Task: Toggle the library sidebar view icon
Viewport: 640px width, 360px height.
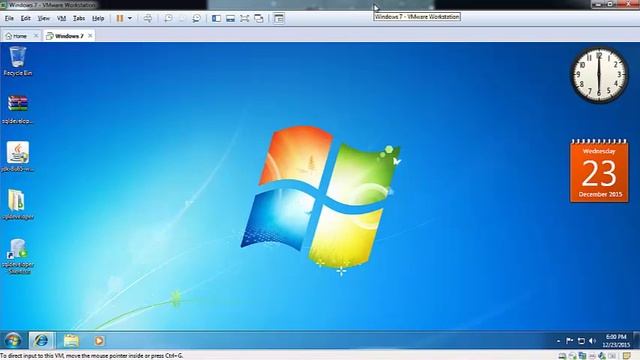Action: [216, 18]
